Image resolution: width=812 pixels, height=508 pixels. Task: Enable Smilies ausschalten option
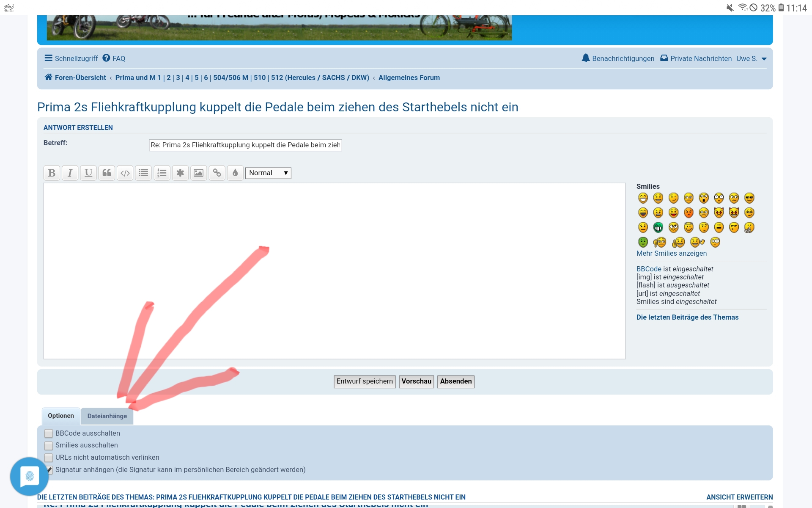click(49, 445)
